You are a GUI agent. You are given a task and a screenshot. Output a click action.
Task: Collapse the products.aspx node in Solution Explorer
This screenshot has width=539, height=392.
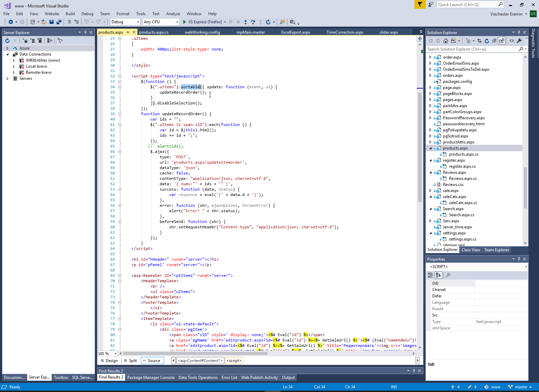tap(431, 148)
